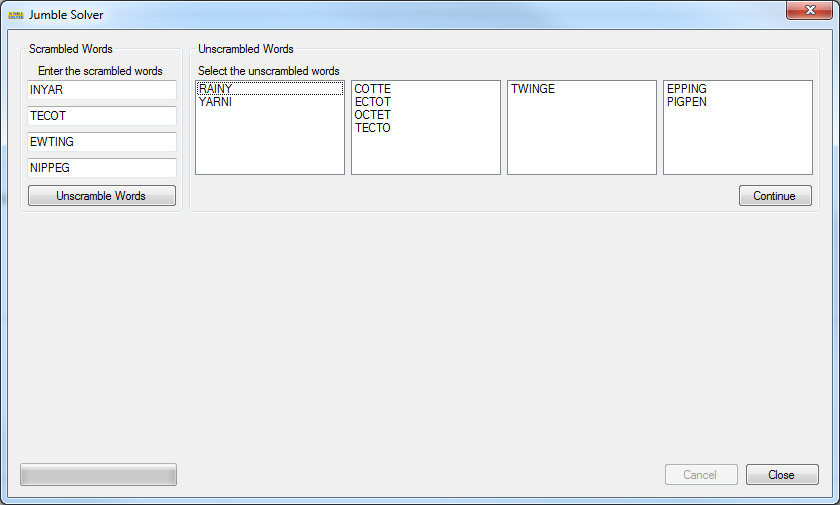Viewport: 840px width, 505px height.
Task: Focus the NIPPEG text box
Action: point(102,168)
